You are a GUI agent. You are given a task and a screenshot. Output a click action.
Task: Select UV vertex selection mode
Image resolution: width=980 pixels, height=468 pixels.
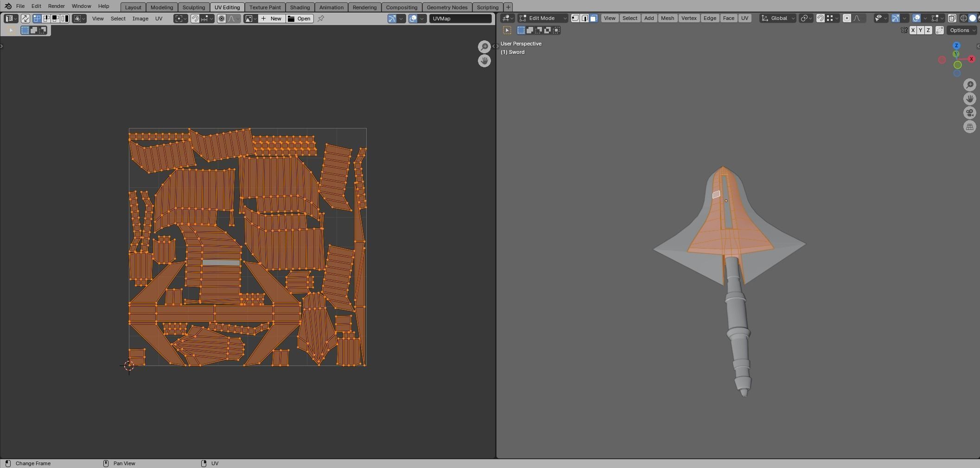pyautogui.click(x=37, y=19)
